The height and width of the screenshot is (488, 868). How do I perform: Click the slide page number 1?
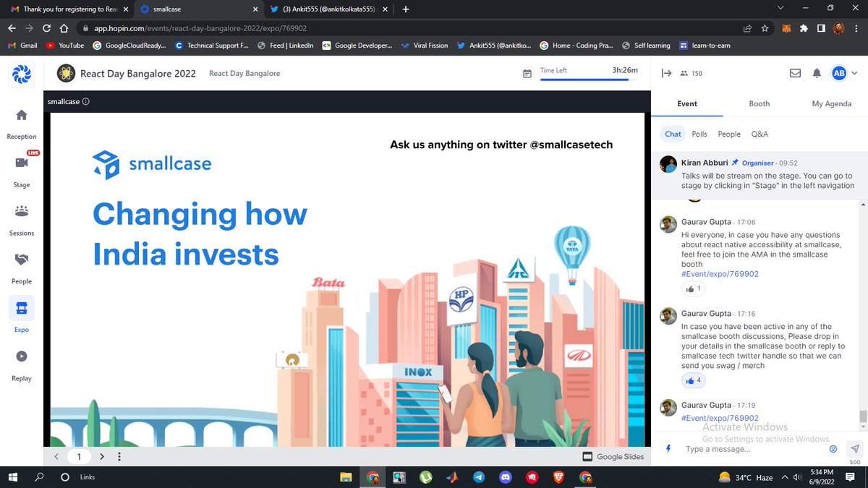tap(80, 456)
